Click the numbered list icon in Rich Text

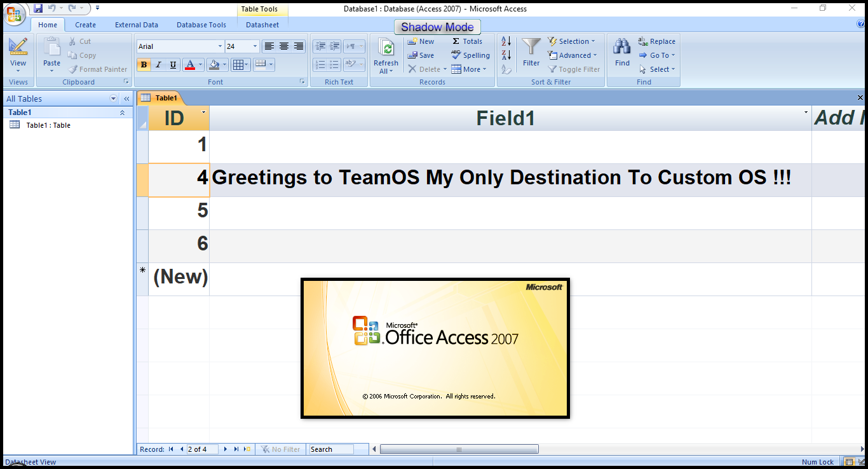pyautogui.click(x=320, y=65)
